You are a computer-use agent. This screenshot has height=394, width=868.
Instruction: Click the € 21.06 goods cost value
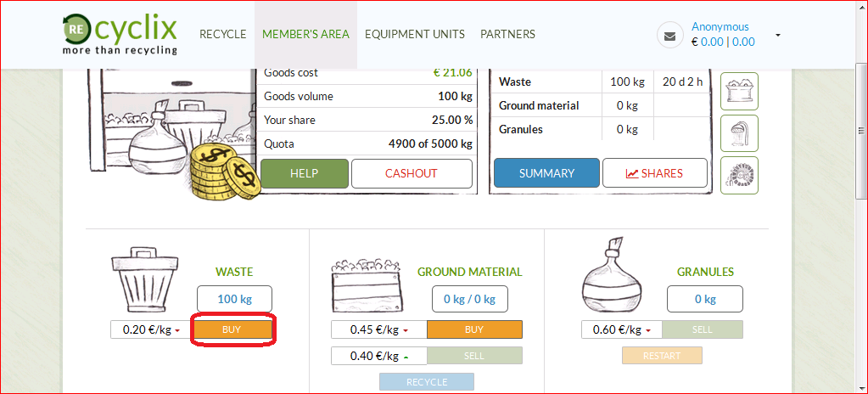click(x=452, y=72)
